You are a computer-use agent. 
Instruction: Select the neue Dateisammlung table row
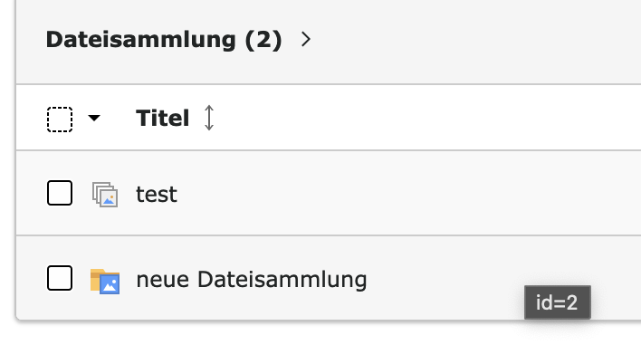click(x=329, y=278)
